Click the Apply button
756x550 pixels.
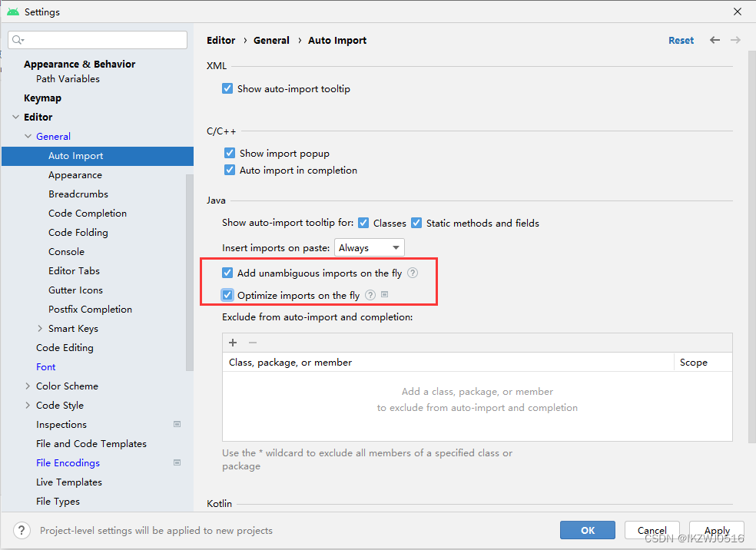click(x=717, y=530)
